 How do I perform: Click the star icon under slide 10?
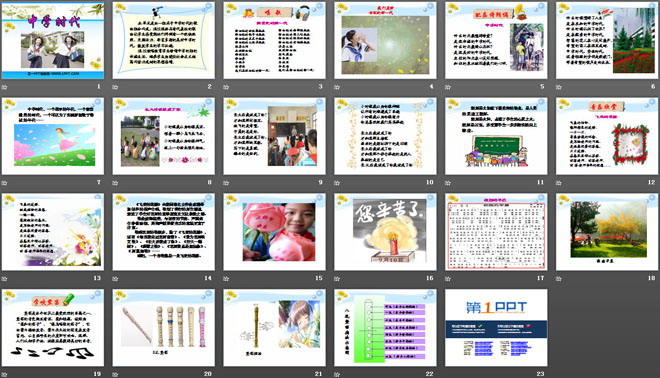(337, 183)
